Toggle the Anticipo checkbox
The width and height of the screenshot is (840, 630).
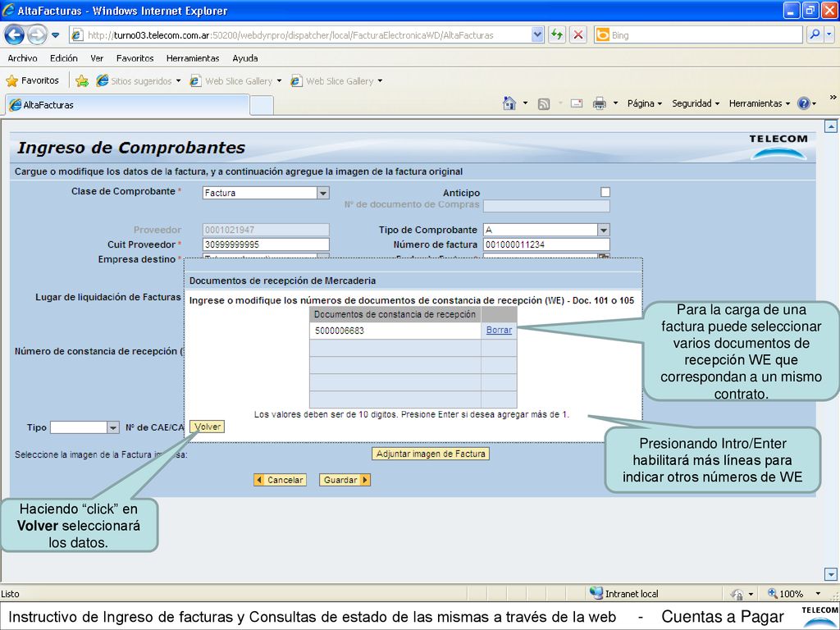[605, 192]
